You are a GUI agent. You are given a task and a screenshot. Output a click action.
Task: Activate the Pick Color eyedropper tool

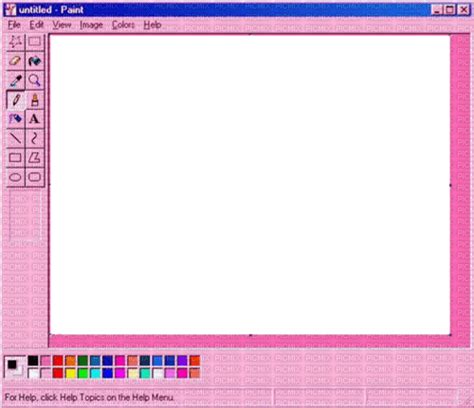pyautogui.click(x=15, y=80)
